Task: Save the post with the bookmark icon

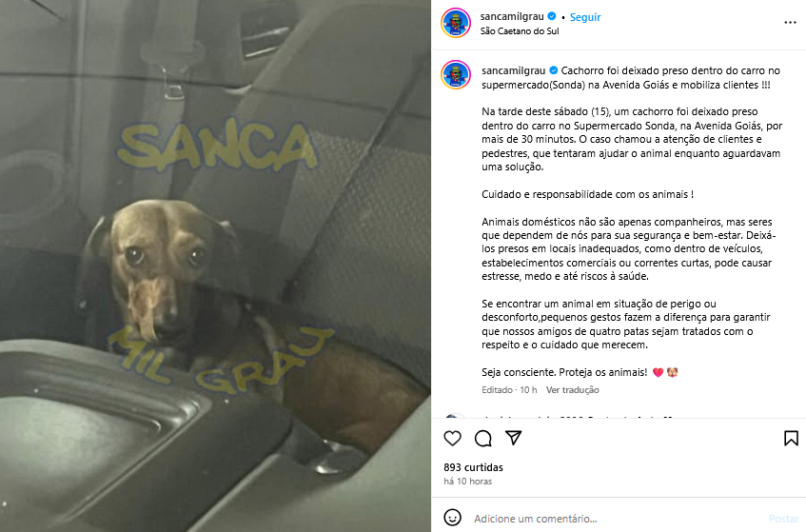Action: 791,439
